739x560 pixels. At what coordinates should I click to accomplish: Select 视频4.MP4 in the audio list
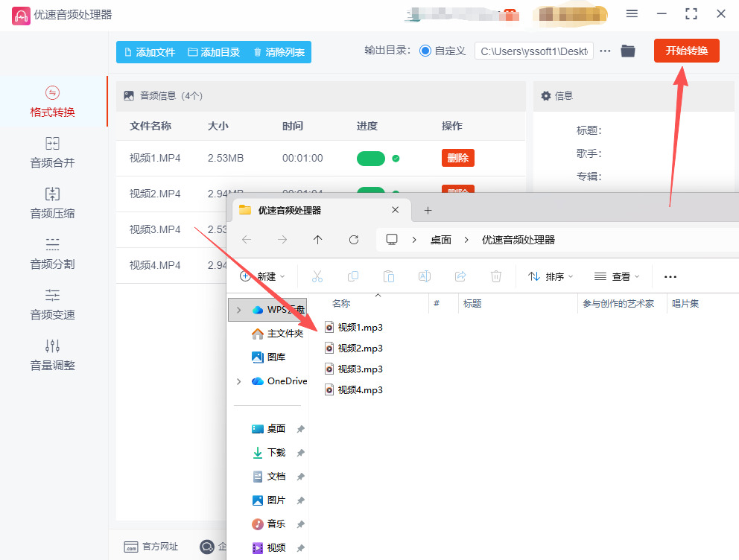(155, 265)
